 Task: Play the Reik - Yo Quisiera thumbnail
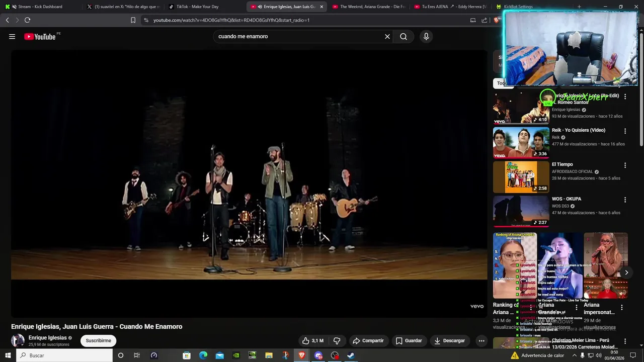coord(521,143)
